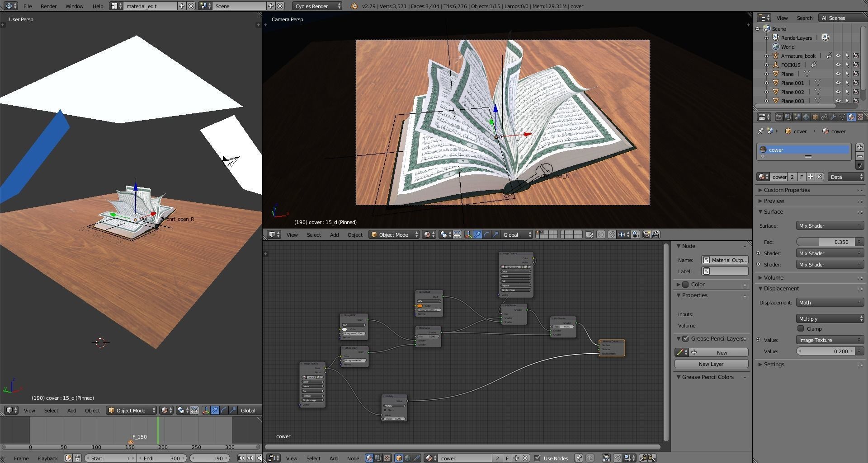The height and width of the screenshot is (463, 868).
Task: Toggle visibility eye for Plane.001
Action: [838, 83]
